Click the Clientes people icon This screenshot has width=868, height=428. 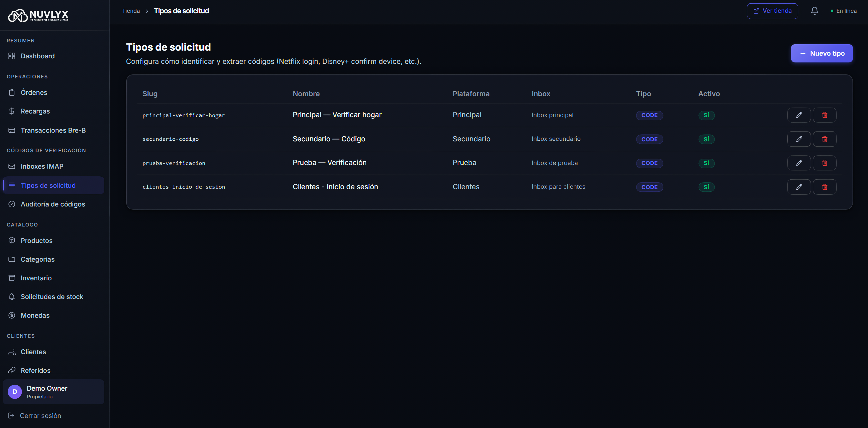12,352
